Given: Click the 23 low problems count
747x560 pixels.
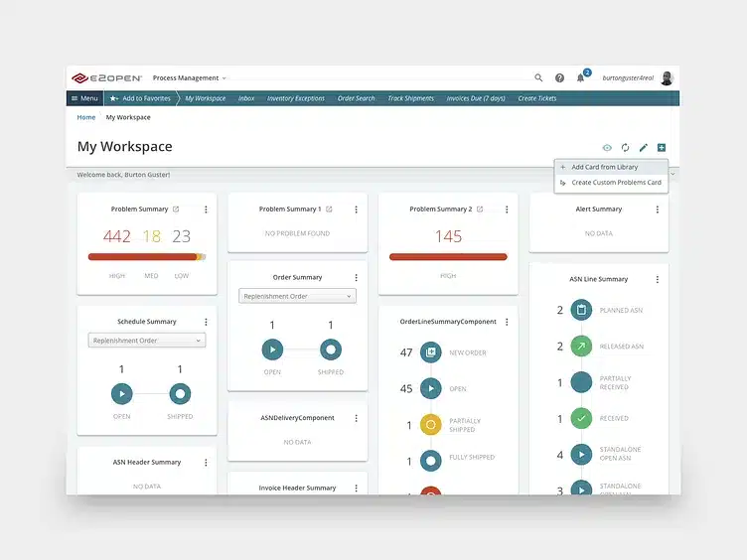Looking at the screenshot, I should tap(182, 236).
